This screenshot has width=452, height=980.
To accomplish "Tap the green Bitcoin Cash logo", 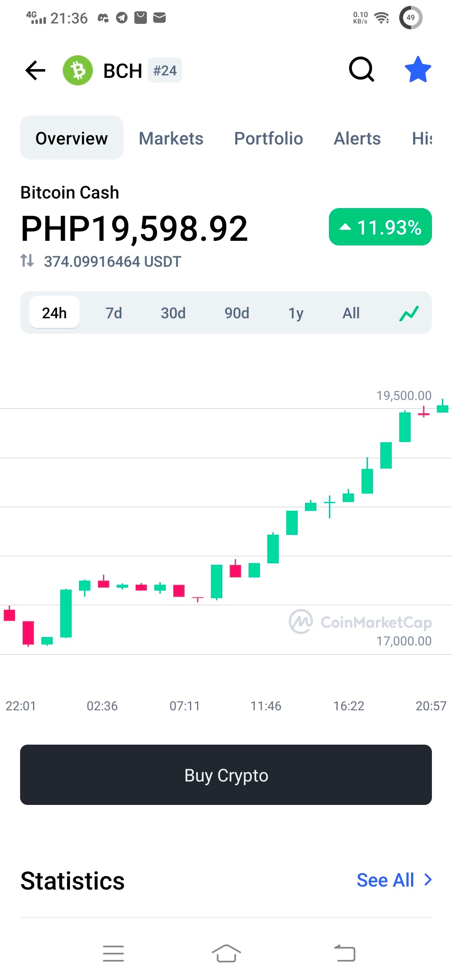I will pyautogui.click(x=78, y=70).
